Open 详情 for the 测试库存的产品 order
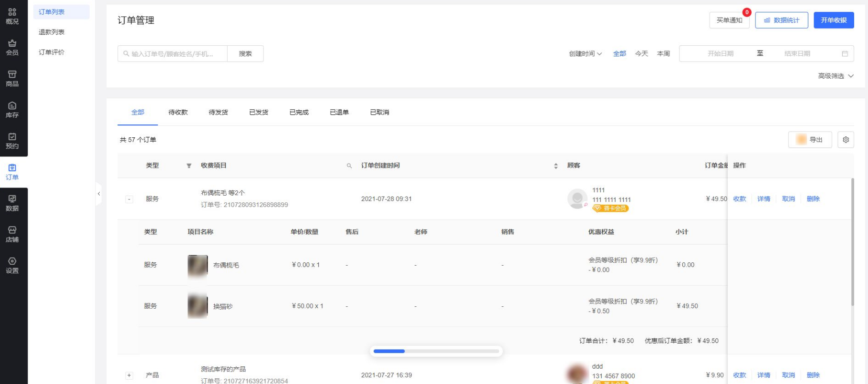The image size is (868, 384). click(763, 375)
